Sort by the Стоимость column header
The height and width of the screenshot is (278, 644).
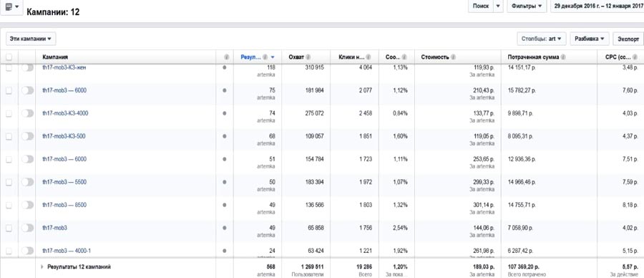[x=434, y=57]
